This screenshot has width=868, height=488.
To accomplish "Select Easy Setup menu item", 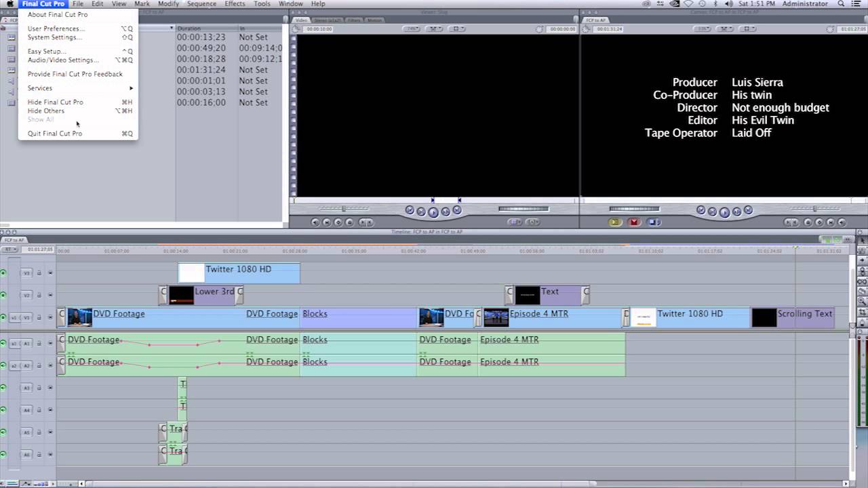I will tap(78, 52).
